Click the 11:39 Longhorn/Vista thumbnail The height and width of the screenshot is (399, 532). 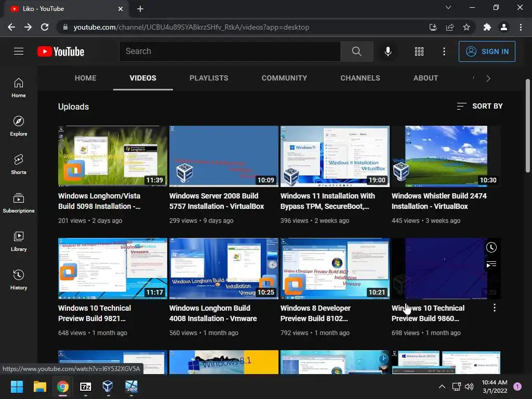(113, 156)
